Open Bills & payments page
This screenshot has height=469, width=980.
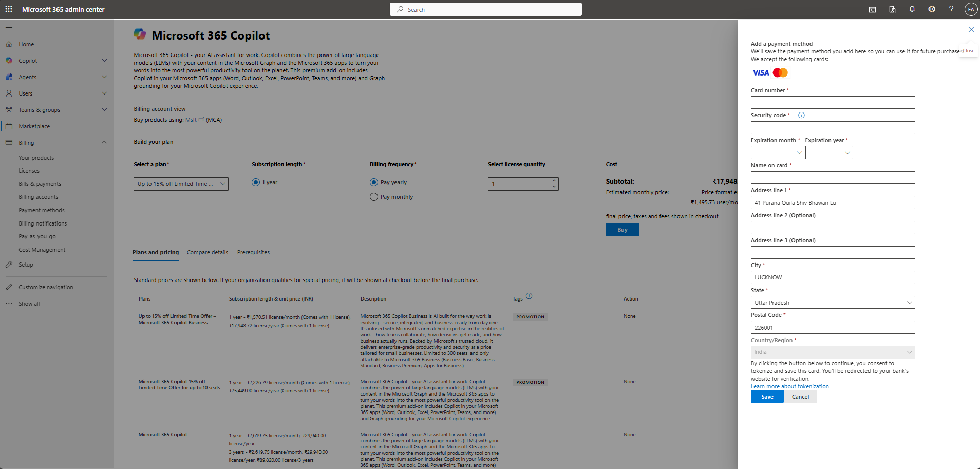coord(40,184)
